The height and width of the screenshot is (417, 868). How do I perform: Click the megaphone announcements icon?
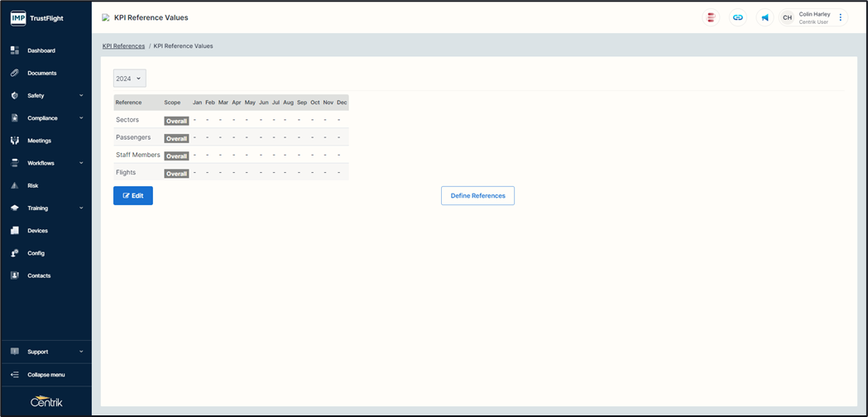765,17
